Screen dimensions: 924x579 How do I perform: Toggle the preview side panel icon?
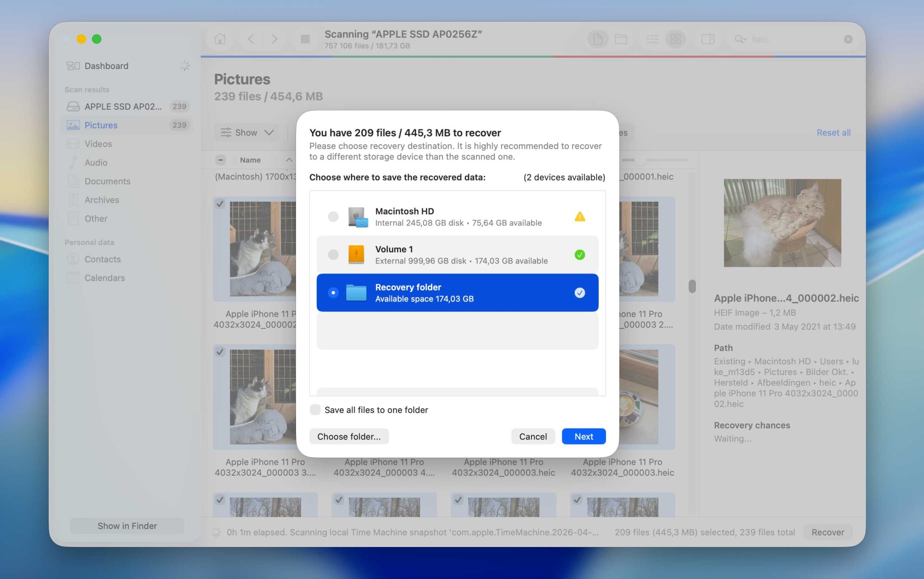tap(708, 39)
